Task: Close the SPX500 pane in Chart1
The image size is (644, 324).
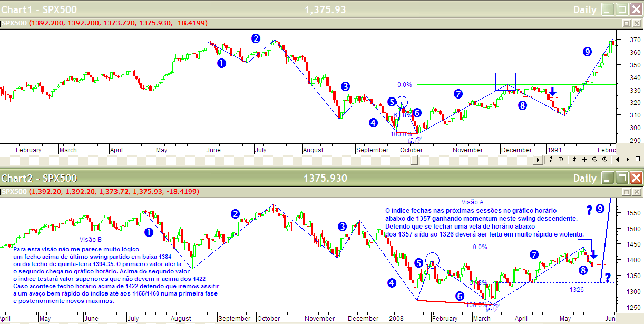Action: (636, 23)
